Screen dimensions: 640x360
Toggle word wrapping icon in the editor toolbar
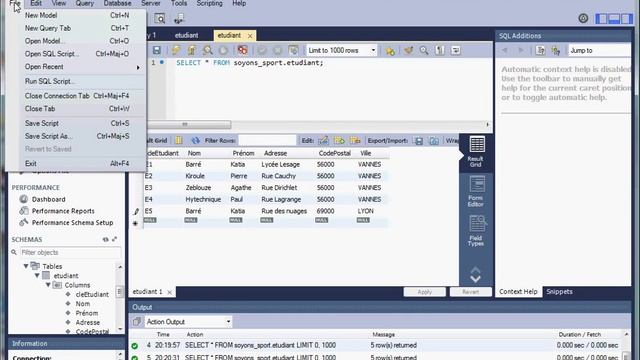[456, 50]
